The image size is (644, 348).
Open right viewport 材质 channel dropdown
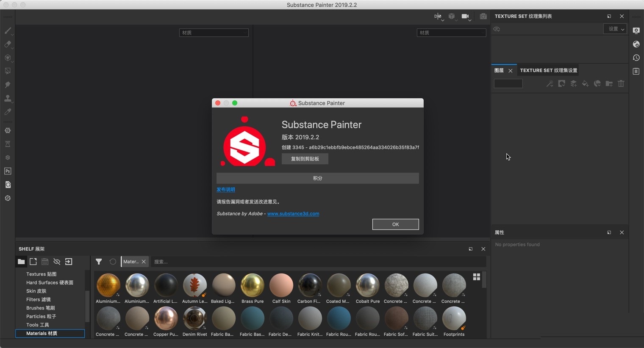[x=452, y=33]
